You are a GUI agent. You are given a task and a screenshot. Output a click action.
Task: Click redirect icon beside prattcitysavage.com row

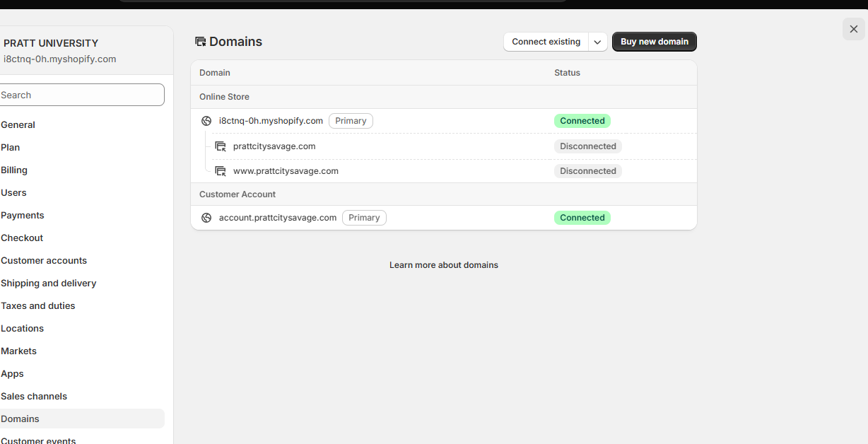coord(221,146)
